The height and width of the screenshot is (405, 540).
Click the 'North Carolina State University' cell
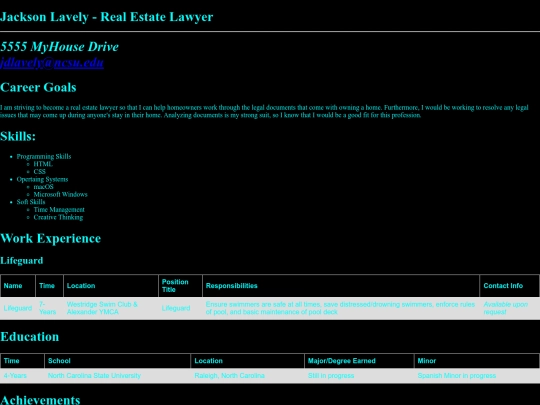coord(117,376)
